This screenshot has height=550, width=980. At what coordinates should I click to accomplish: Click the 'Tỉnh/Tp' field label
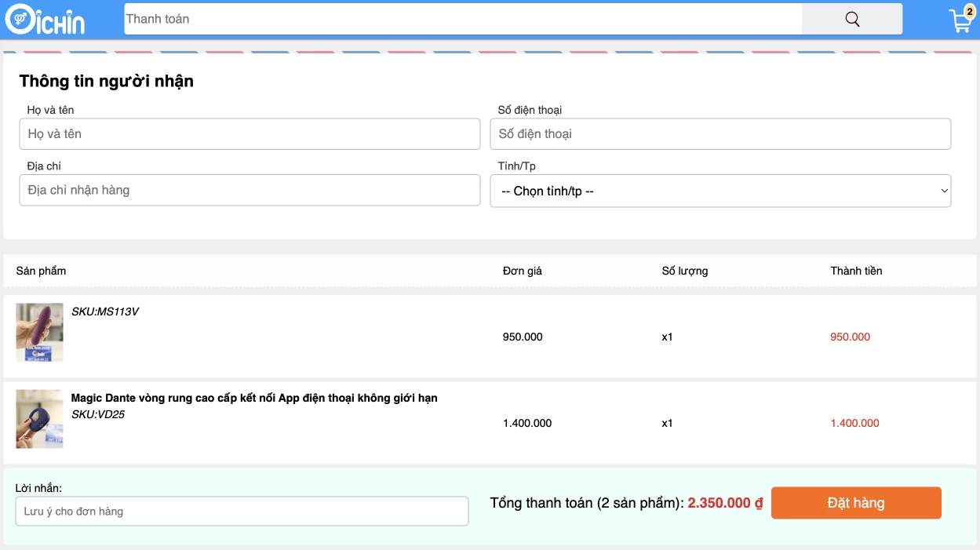click(x=516, y=166)
